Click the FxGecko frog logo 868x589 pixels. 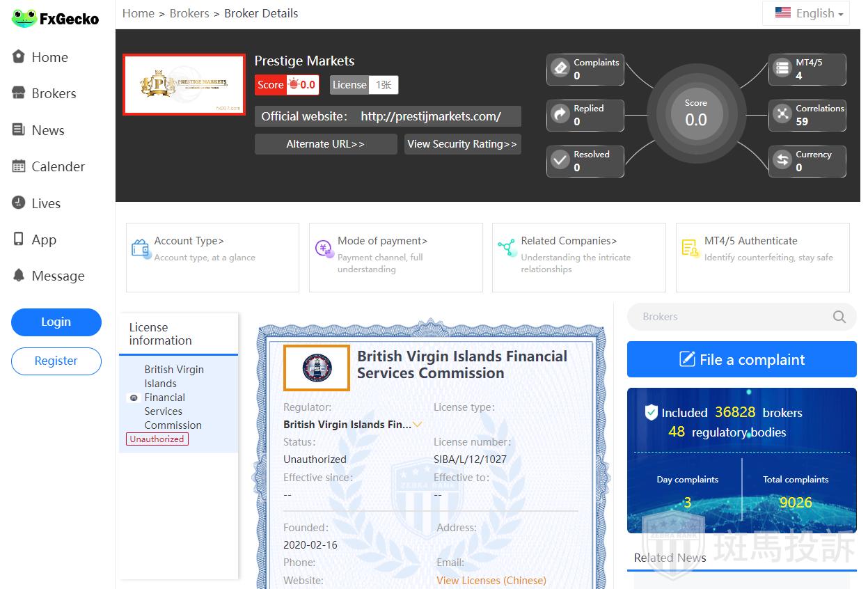24,18
